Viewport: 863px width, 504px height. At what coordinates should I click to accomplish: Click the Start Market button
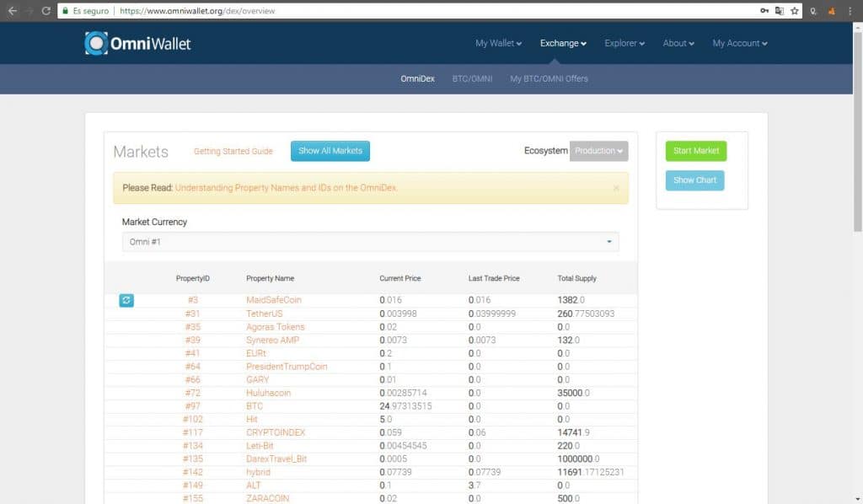tap(695, 151)
